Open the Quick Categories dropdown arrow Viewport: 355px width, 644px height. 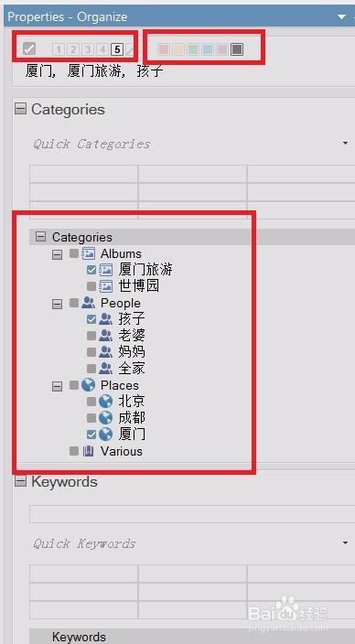[x=346, y=144]
